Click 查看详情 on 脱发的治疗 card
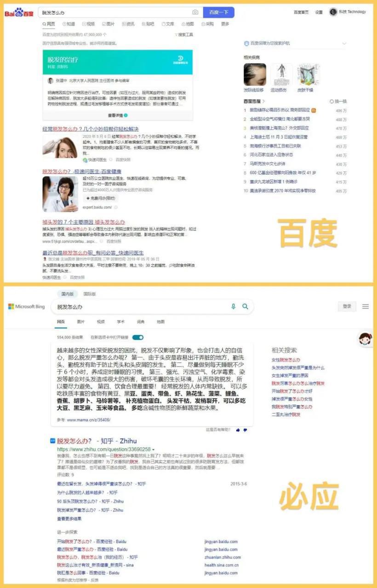377x588 pixels. pos(118,115)
